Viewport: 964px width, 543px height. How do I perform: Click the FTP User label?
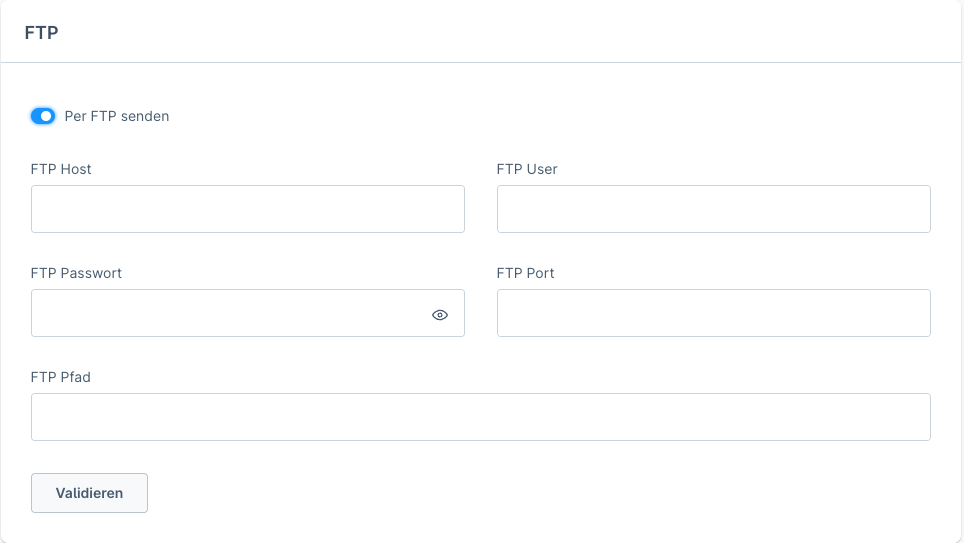527,169
